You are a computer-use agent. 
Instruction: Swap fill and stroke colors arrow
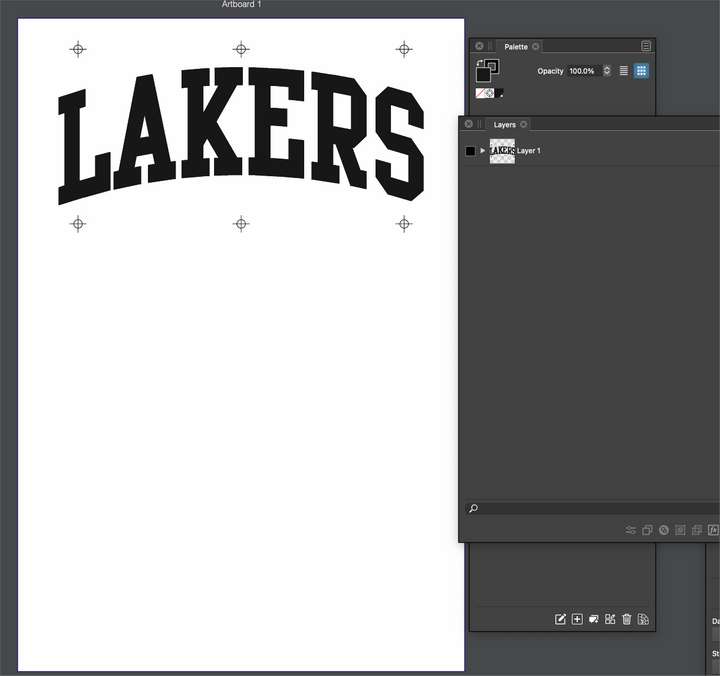pyautogui.click(x=479, y=62)
